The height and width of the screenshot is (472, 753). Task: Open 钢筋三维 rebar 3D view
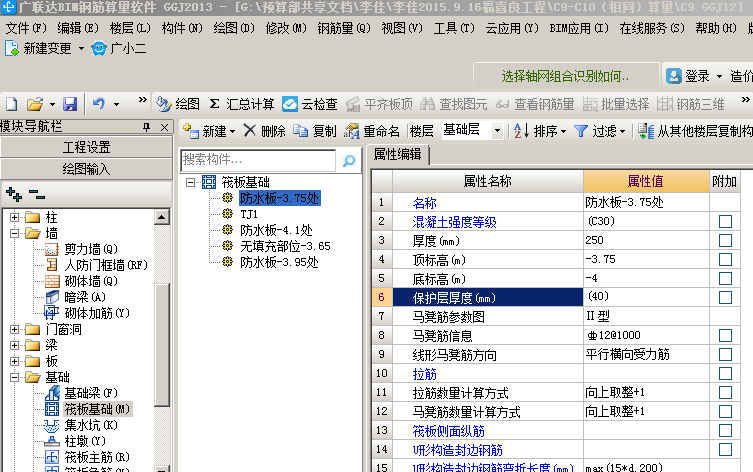coord(691,104)
